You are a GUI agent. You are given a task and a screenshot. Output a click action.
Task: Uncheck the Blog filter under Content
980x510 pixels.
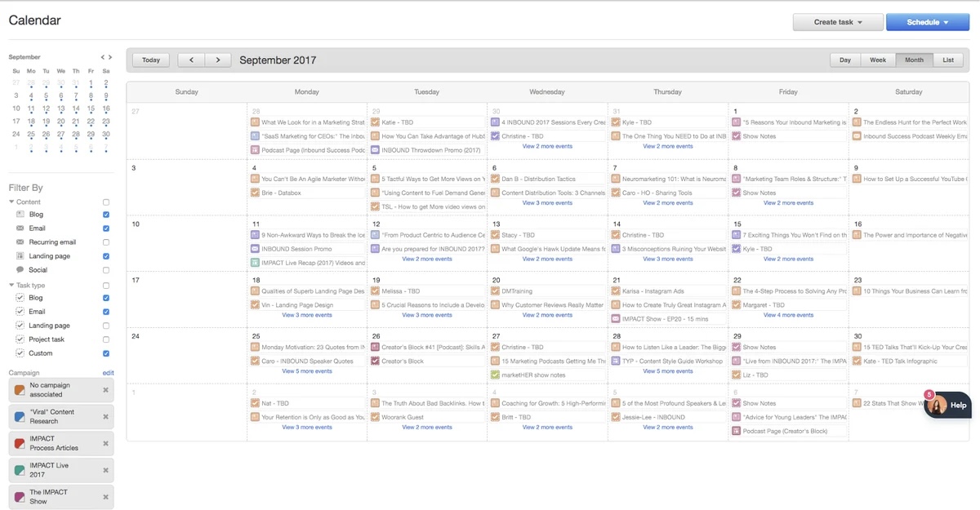coord(106,215)
